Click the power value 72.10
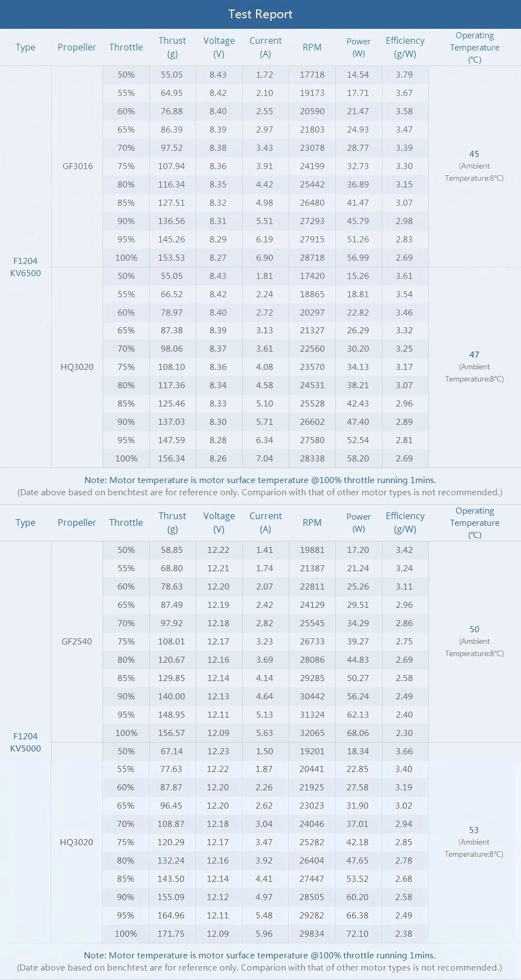521x980 pixels. pyautogui.click(x=357, y=933)
